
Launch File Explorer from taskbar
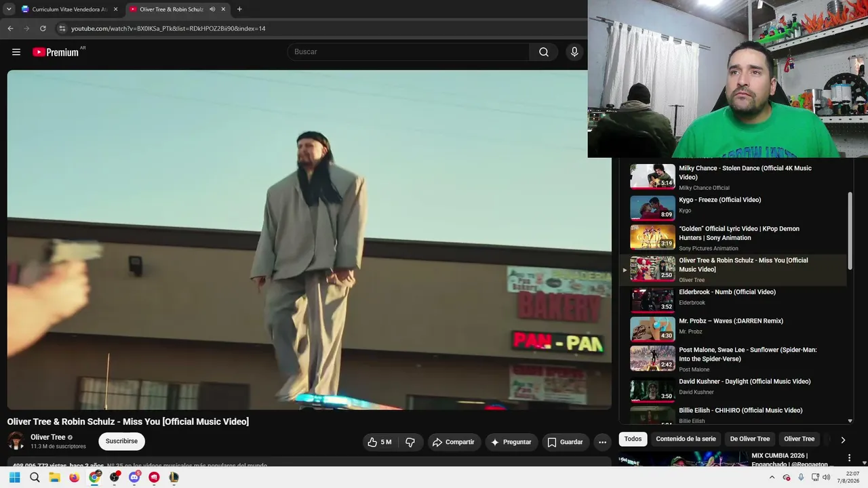click(54, 477)
